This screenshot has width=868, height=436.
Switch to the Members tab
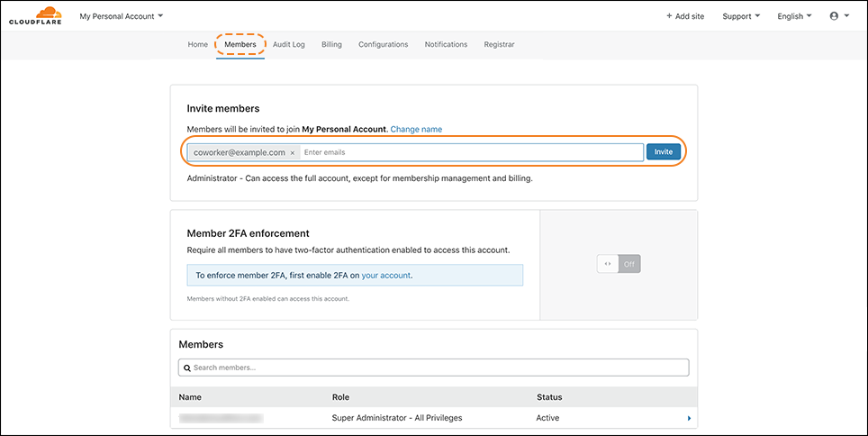[x=240, y=44]
